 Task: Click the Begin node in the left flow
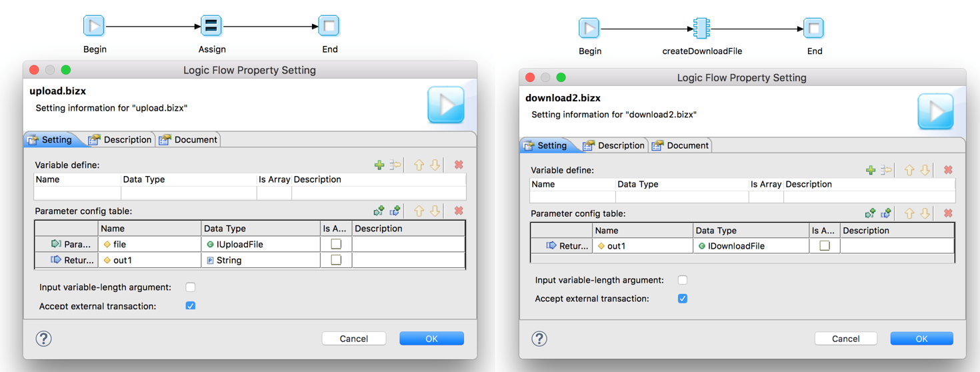pos(94,27)
